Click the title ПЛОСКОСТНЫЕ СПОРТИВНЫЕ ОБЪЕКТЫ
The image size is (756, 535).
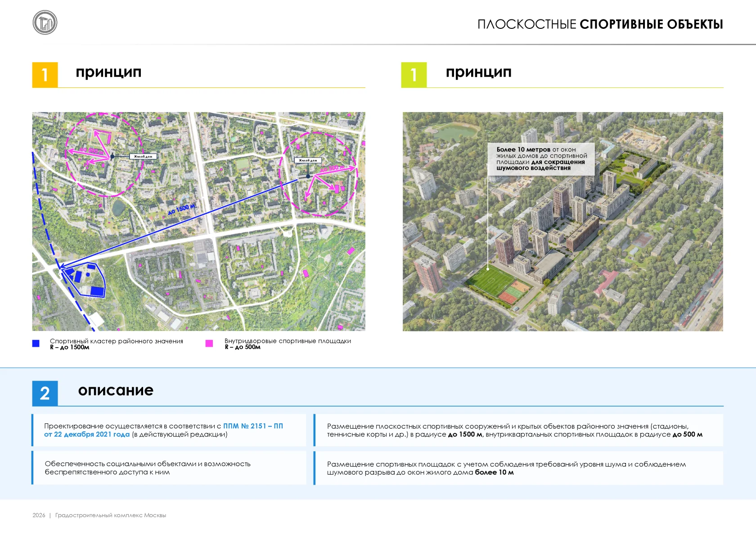(600, 24)
